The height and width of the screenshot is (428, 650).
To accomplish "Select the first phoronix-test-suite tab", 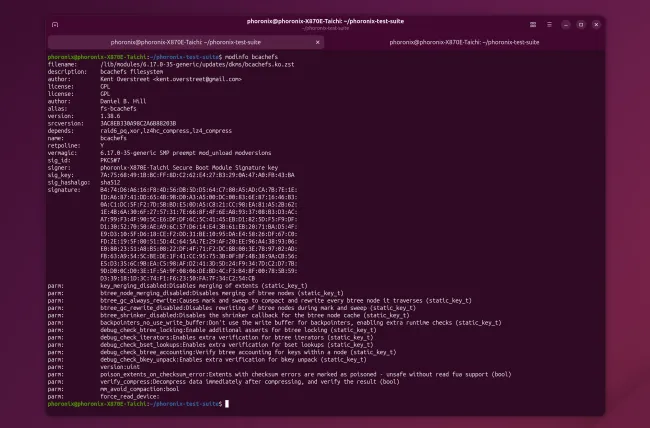I will tap(186, 42).
